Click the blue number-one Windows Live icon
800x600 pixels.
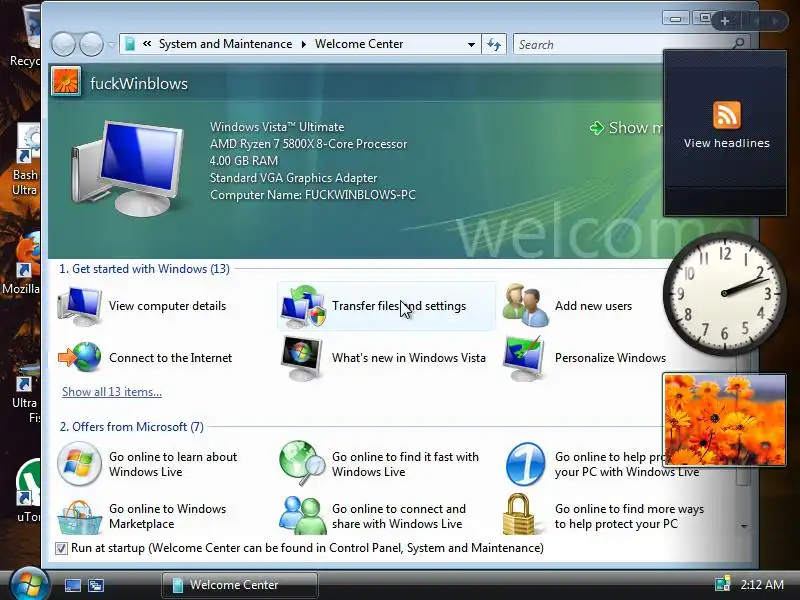pyautogui.click(x=525, y=464)
